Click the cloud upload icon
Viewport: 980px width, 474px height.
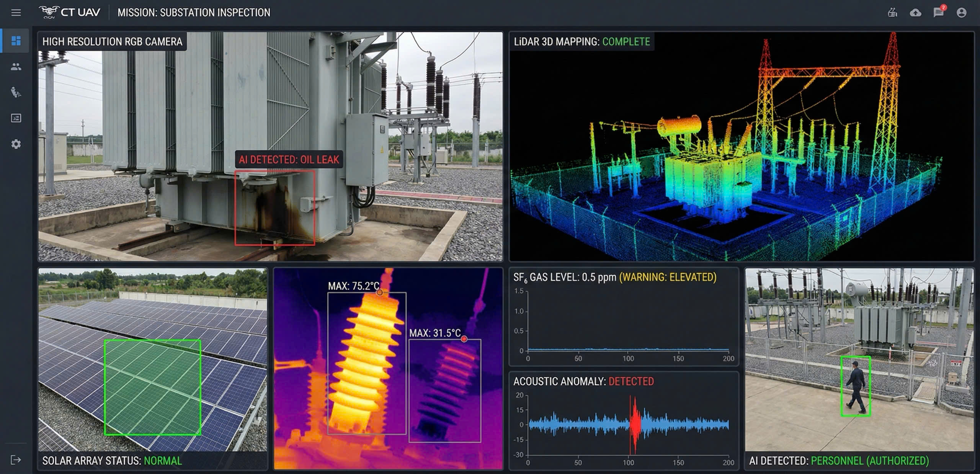[x=915, y=13]
